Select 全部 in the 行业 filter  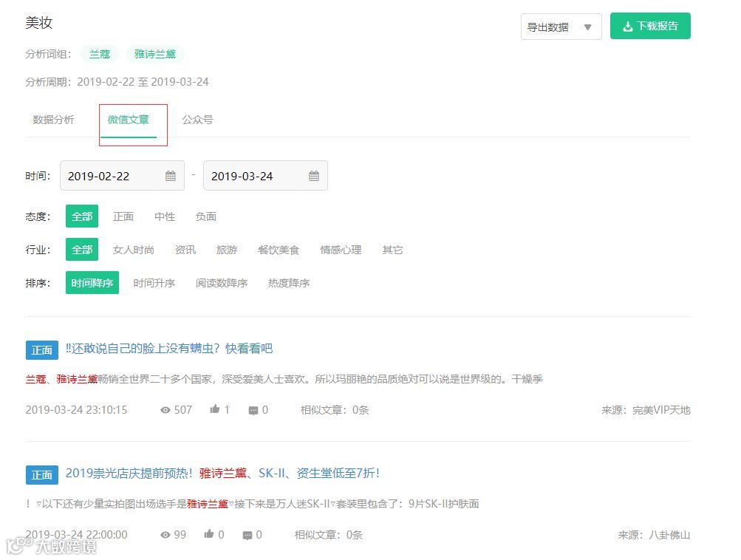point(82,250)
